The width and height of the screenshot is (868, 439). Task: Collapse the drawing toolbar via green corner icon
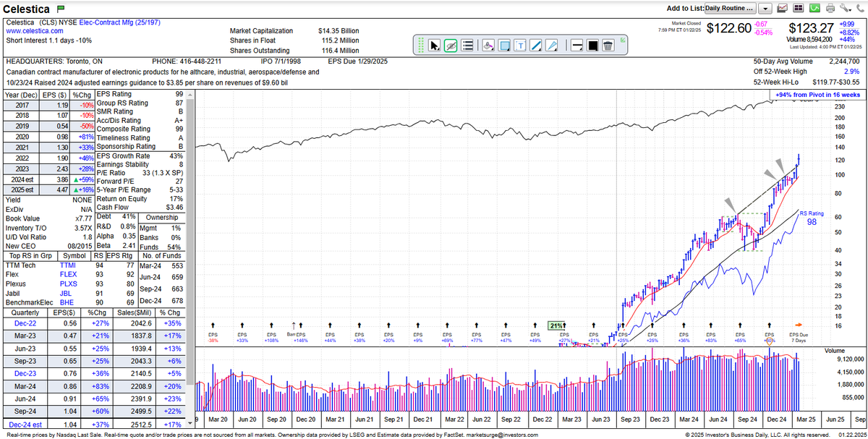pyautogui.click(x=623, y=40)
